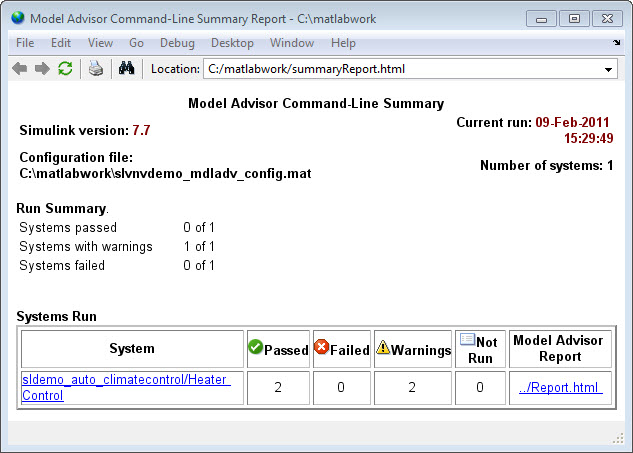The image size is (633, 453).
Task: Open the Edit menu
Action: (61, 43)
